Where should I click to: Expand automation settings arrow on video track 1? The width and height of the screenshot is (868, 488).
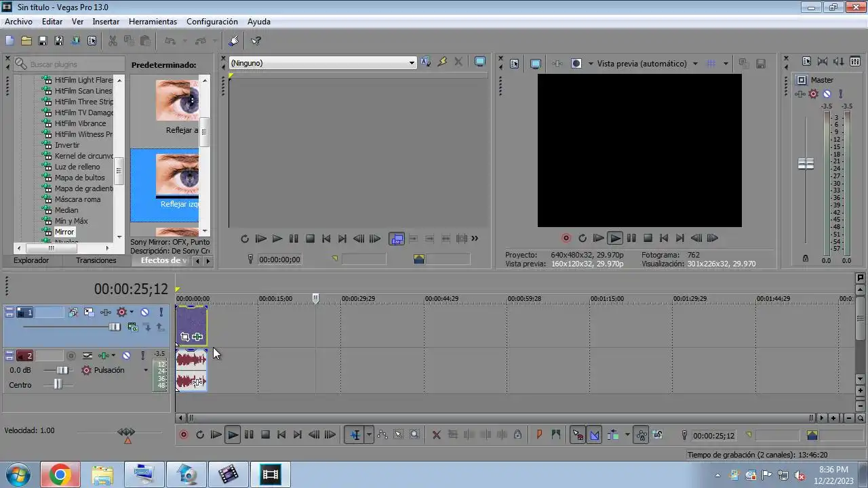point(132,312)
